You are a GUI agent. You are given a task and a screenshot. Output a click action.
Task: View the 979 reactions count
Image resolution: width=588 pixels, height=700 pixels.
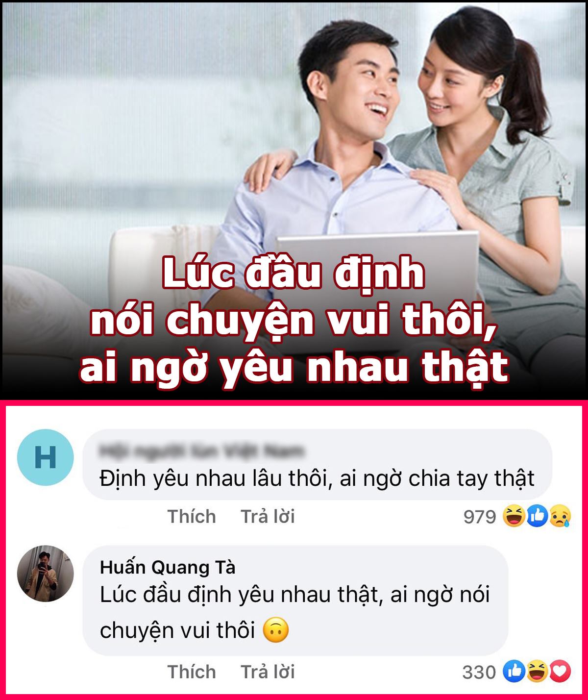[480, 517]
